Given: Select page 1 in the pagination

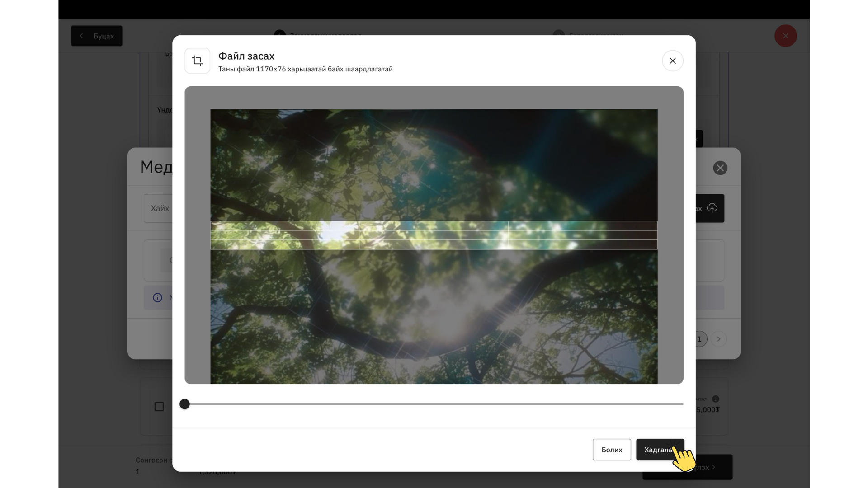Looking at the screenshot, I should pyautogui.click(x=700, y=339).
